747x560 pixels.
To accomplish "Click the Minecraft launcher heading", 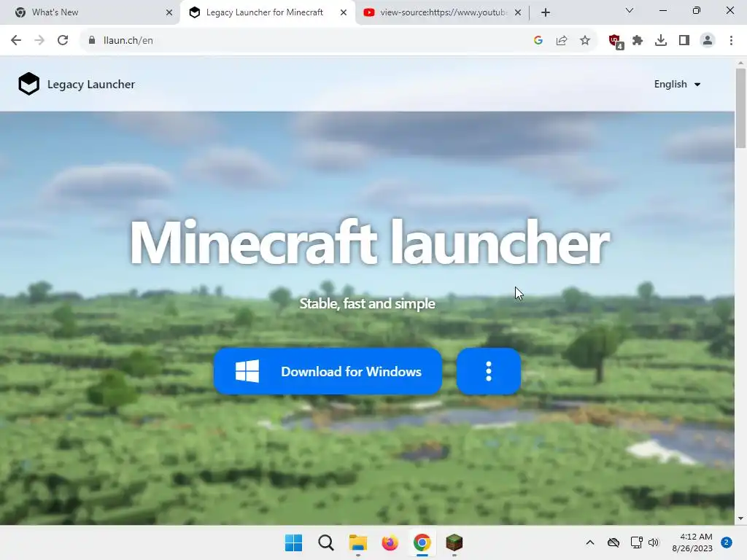I will point(369,242).
